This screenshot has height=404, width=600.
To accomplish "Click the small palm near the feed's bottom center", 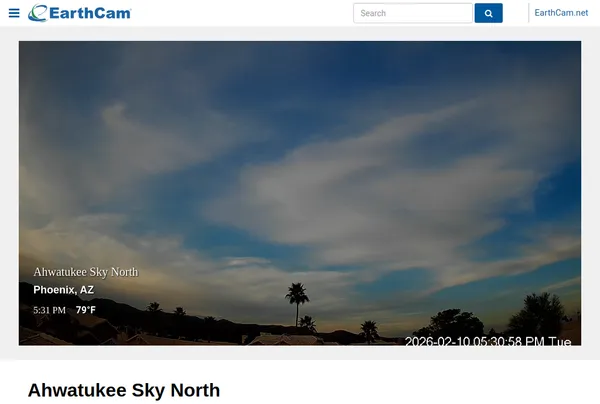I will tap(369, 330).
